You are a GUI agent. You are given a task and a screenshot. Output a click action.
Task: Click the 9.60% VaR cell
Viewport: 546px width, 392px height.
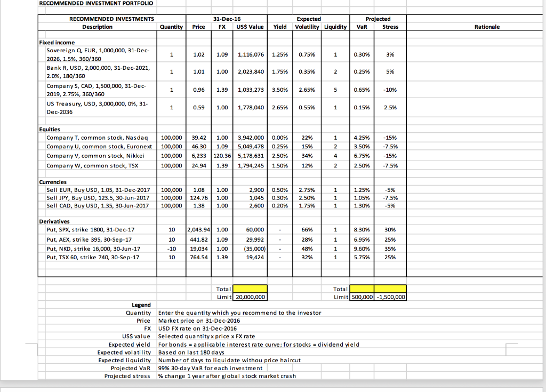click(362, 249)
